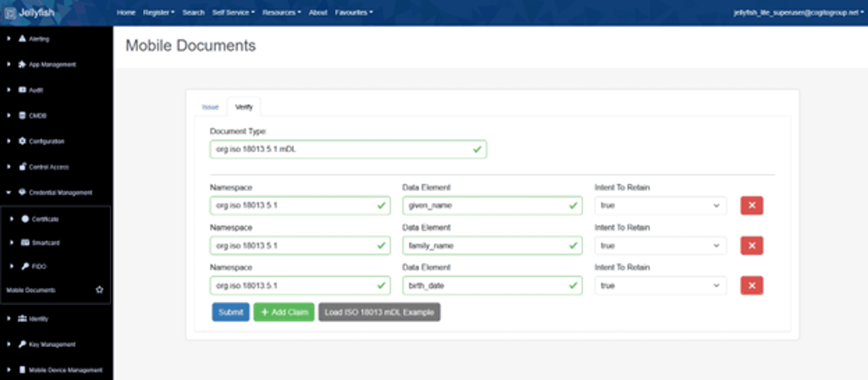Open the Search menu item

point(193,12)
